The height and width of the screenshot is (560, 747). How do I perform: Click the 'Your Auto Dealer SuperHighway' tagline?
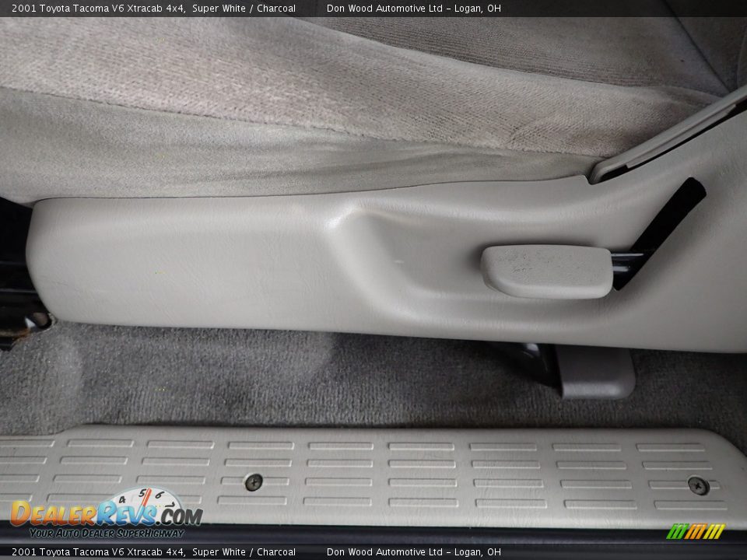[x=107, y=533]
